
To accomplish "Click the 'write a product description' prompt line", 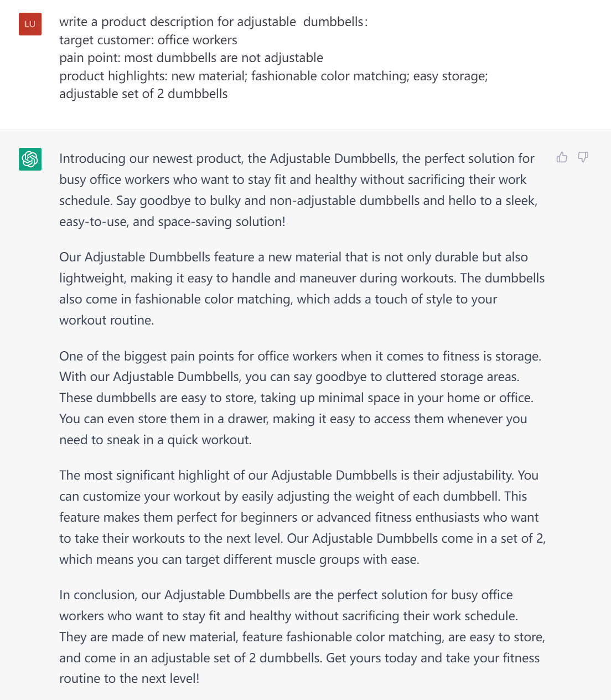I will point(213,22).
